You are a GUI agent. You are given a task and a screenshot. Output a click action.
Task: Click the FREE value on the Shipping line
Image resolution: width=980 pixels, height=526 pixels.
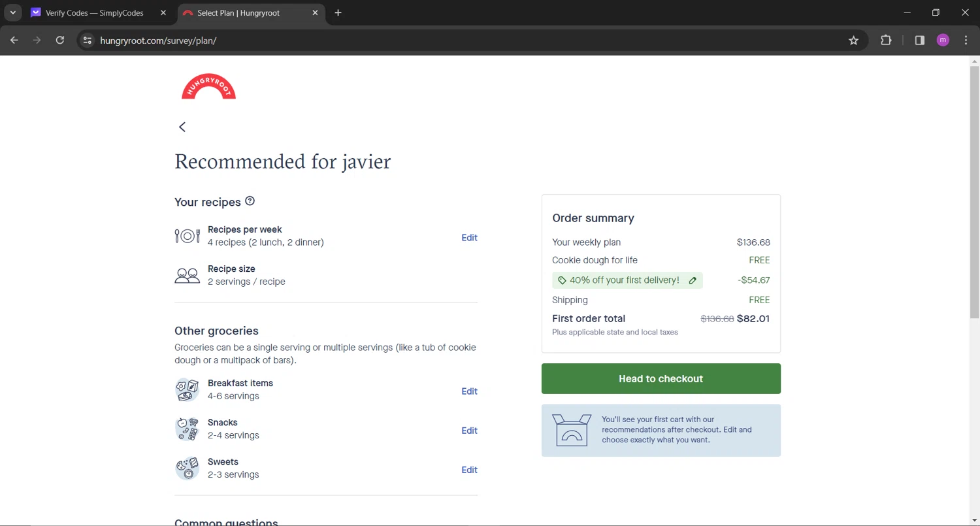point(759,300)
